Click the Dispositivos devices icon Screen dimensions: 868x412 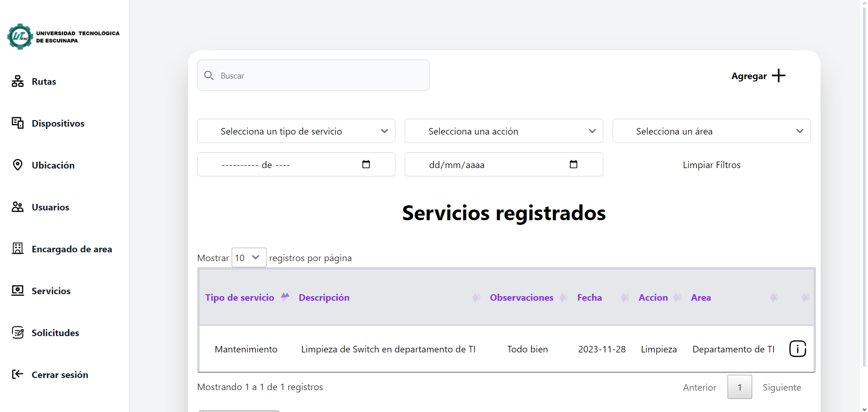pos(18,123)
